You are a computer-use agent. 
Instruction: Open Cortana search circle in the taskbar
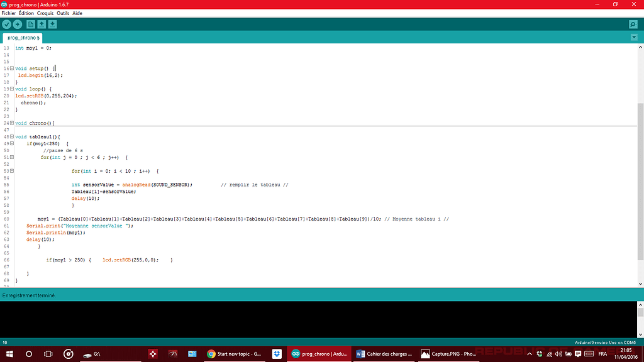pyautogui.click(x=28, y=354)
